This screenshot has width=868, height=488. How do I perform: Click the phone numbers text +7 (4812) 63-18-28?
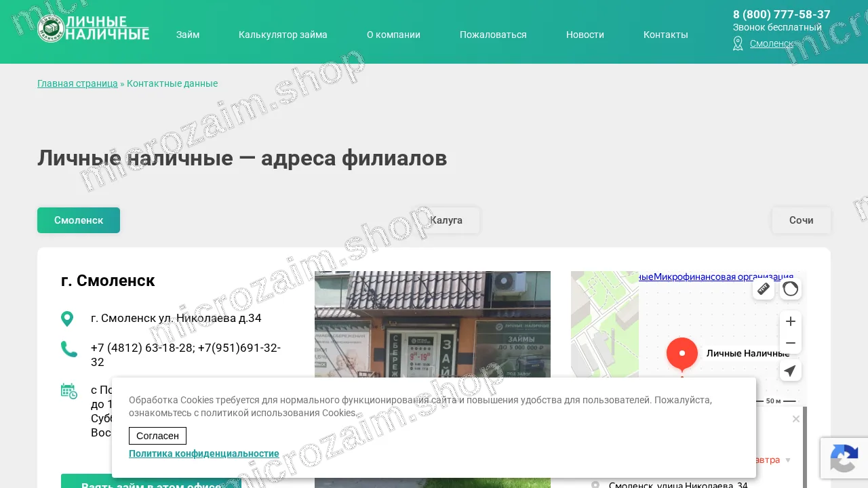tap(186, 354)
